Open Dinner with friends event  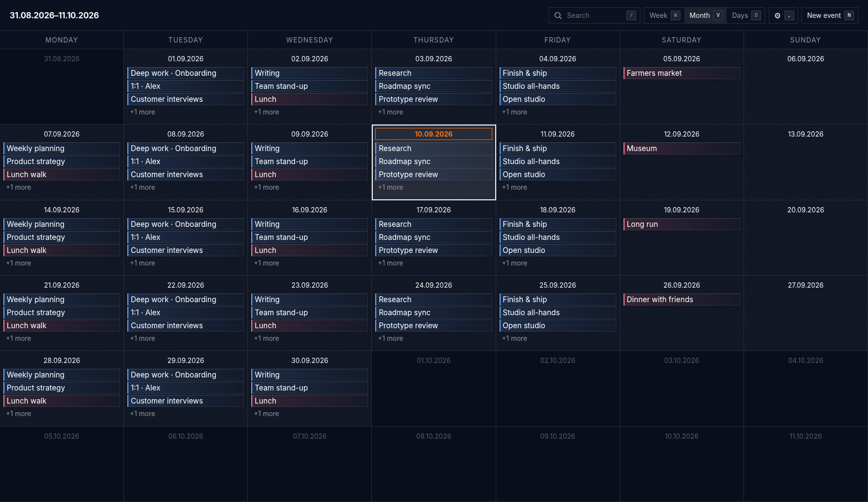click(x=682, y=299)
